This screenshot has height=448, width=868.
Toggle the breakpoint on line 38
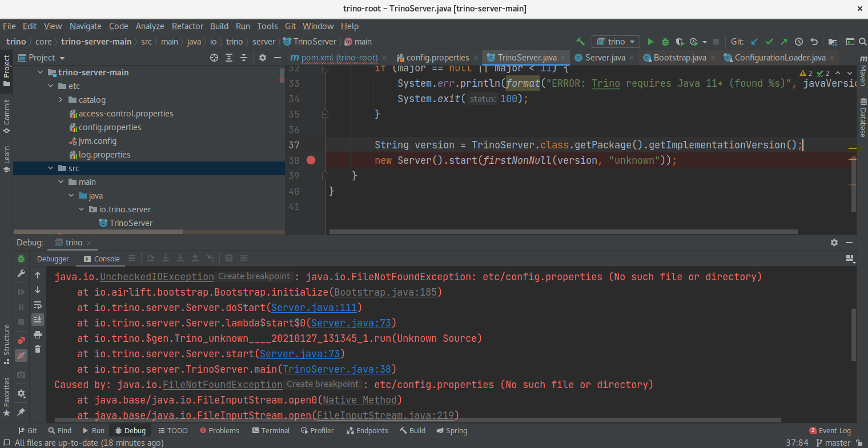click(x=311, y=160)
